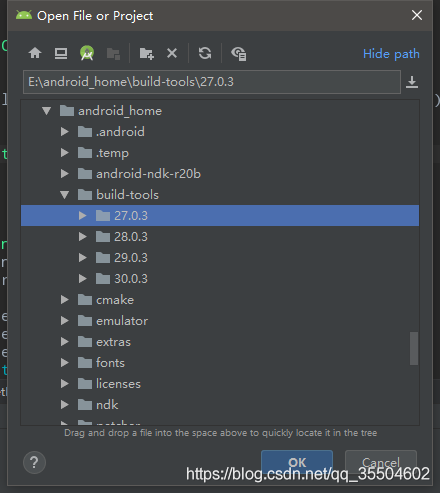This screenshot has width=440, height=493.
Task: Go to home directory icon
Action: (35, 53)
